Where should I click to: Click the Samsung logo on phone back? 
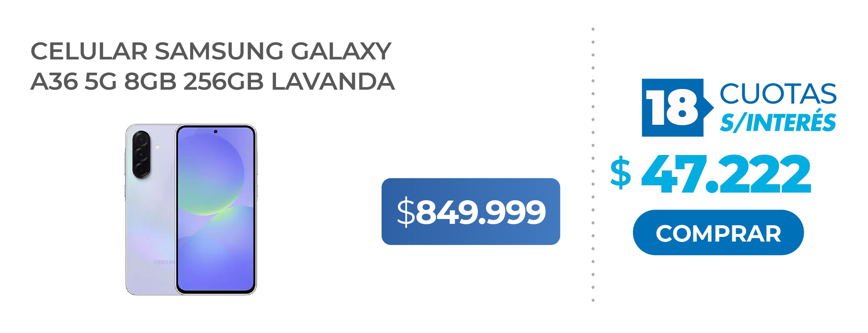click(x=164, y=262)
